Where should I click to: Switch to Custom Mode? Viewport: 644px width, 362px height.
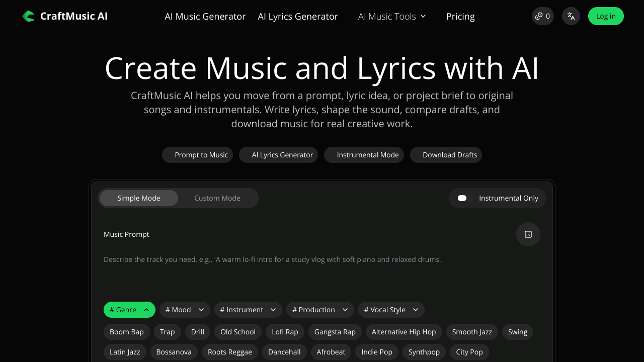point(217,198)
